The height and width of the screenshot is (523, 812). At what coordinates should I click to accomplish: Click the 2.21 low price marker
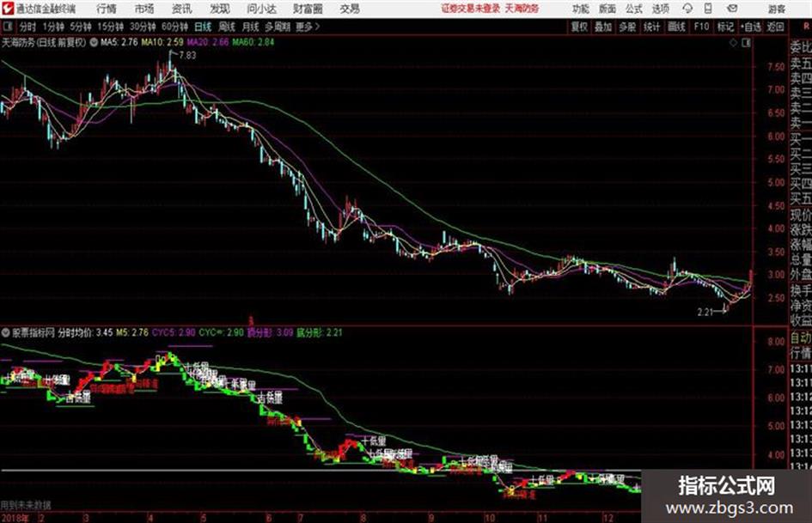pos(705,313)
